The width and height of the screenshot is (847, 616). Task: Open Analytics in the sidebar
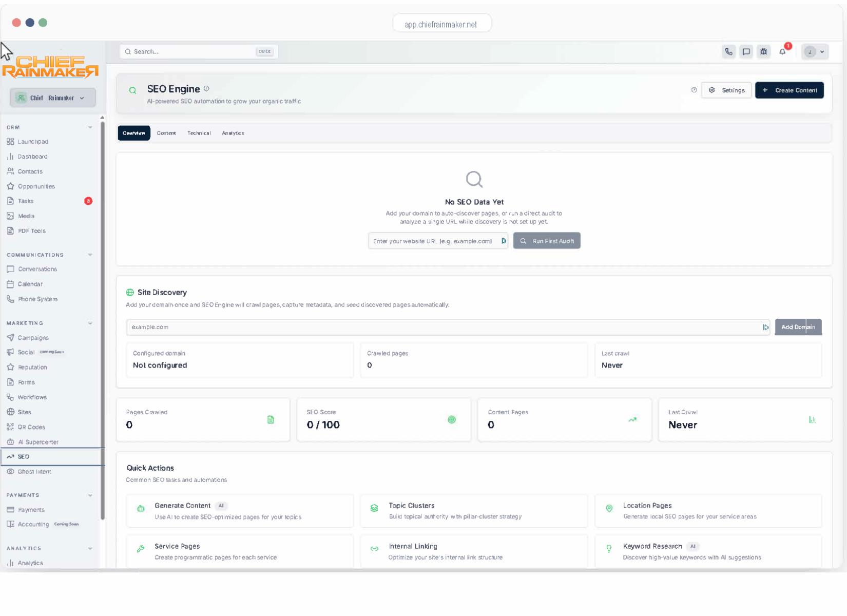30,563
